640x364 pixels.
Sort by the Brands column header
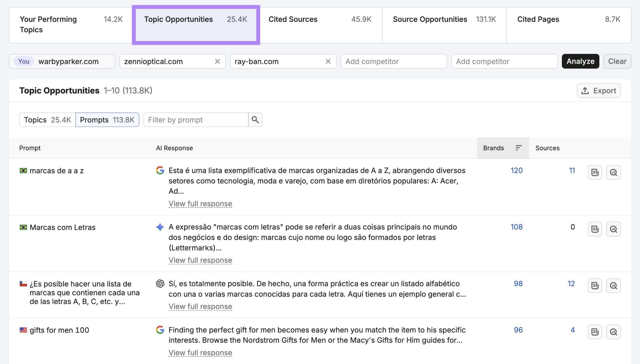(x=502, y=148)
